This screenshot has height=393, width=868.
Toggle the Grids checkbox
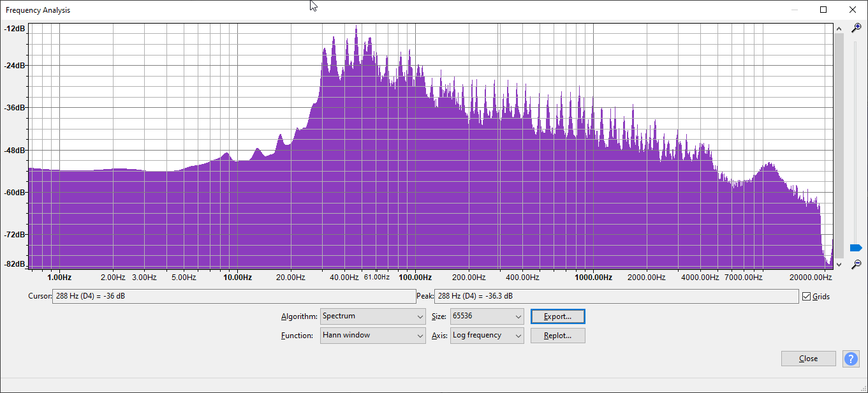point(807,297)
